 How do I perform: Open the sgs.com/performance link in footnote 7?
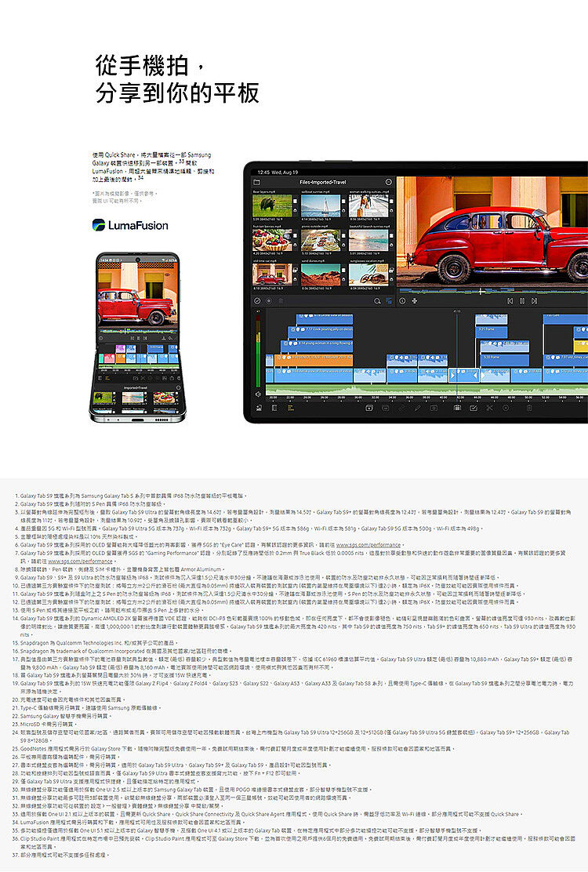point(81,561)
